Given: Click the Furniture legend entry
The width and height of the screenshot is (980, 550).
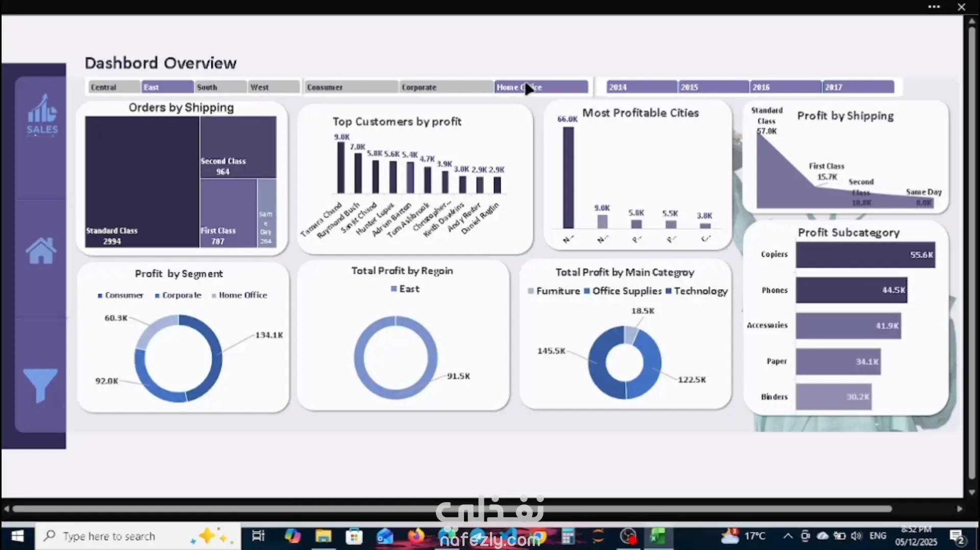Looking at the screenshot, I should coord(554,291).
